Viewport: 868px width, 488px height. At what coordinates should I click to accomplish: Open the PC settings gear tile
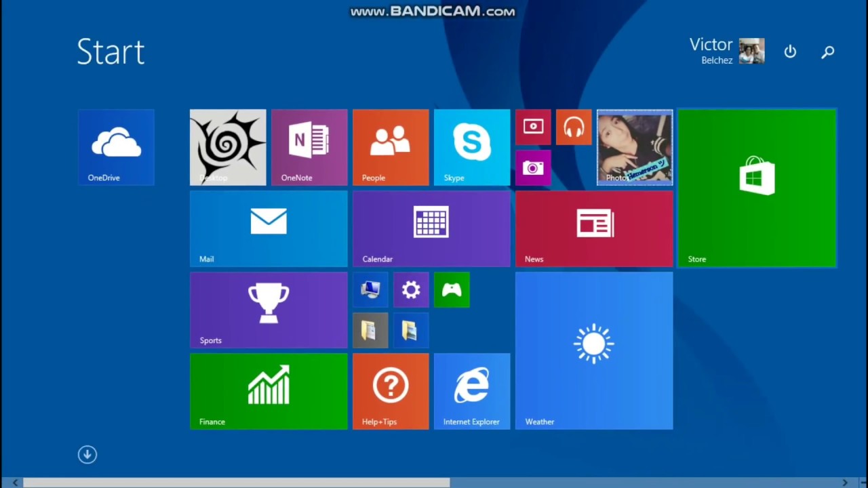pos(411,289)
